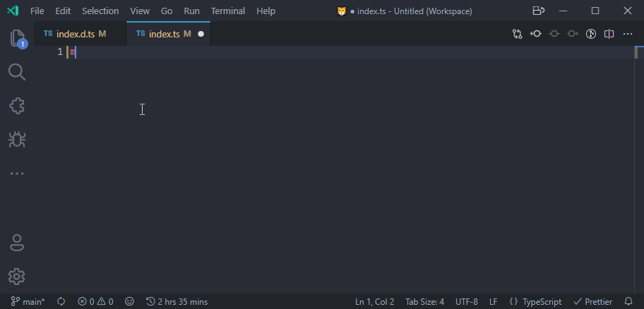Click Ln 1, Col 2 cursor position

tap(374, 302)
